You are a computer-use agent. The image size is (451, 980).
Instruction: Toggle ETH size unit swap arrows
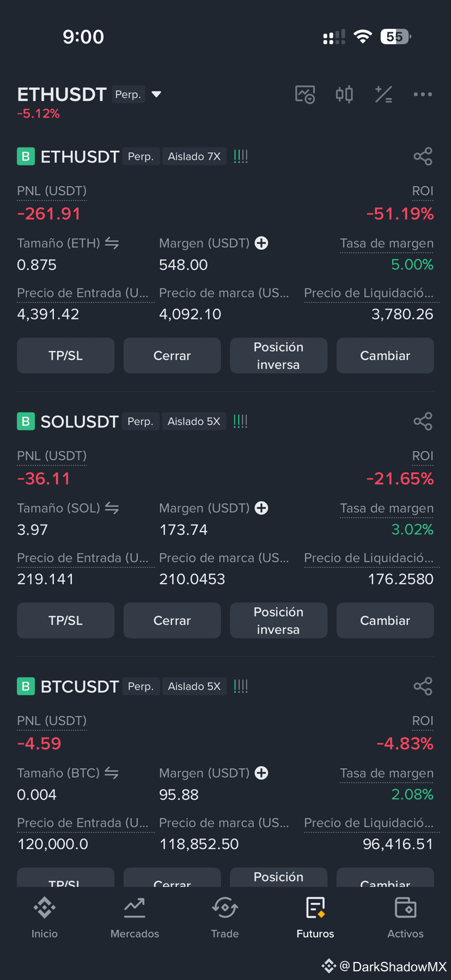pos(112,243)
